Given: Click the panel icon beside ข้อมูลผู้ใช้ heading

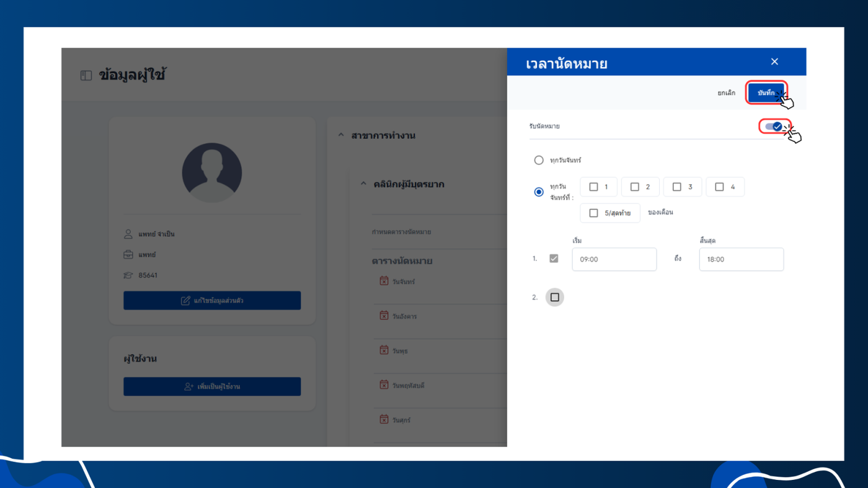Looking at the screenshot, I should coord(86,76).
